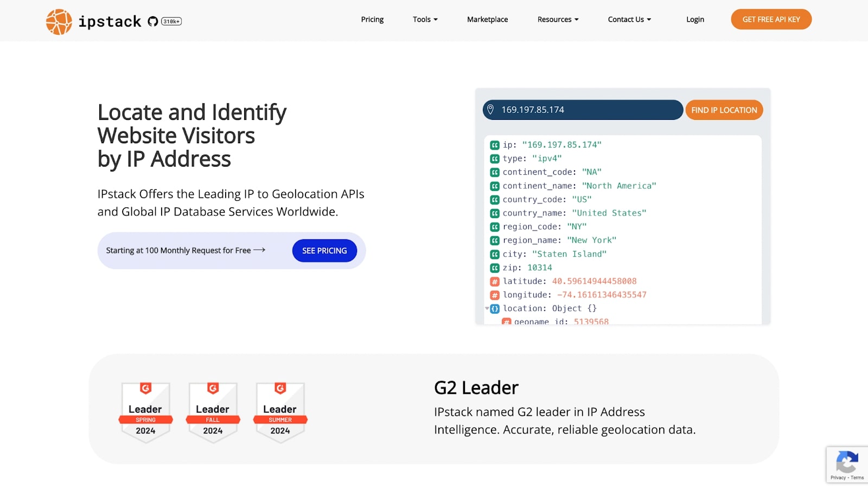Select the type value "ipv4"

[547, 158]
